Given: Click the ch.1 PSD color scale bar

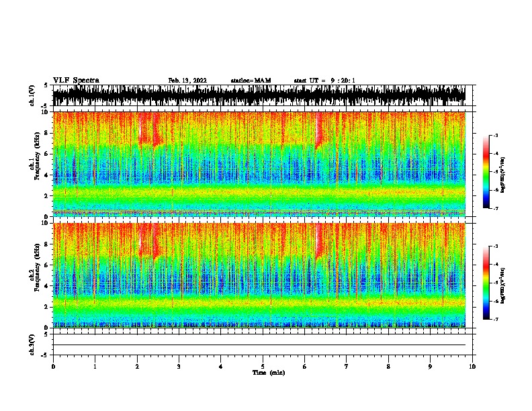Looking at the screenshot, I should coord(486,172).
